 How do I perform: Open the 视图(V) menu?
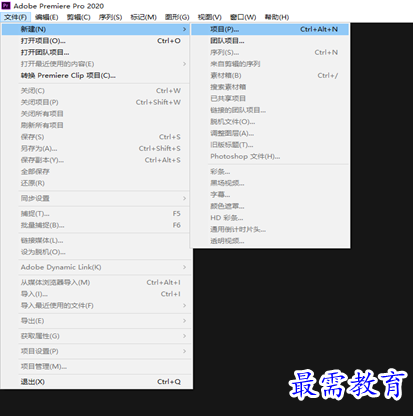tap(209, 17)
